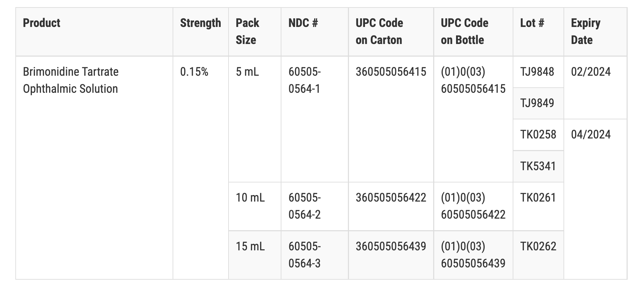Click lot number TK5341
Screen dimensions: 644x294
[538, 166]
